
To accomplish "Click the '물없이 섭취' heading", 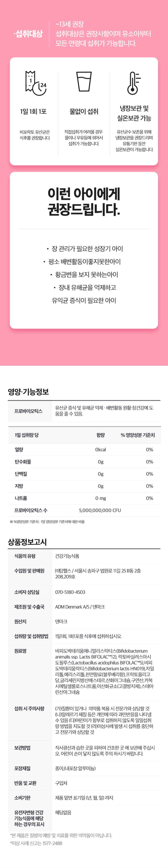I will coord(84,112).
